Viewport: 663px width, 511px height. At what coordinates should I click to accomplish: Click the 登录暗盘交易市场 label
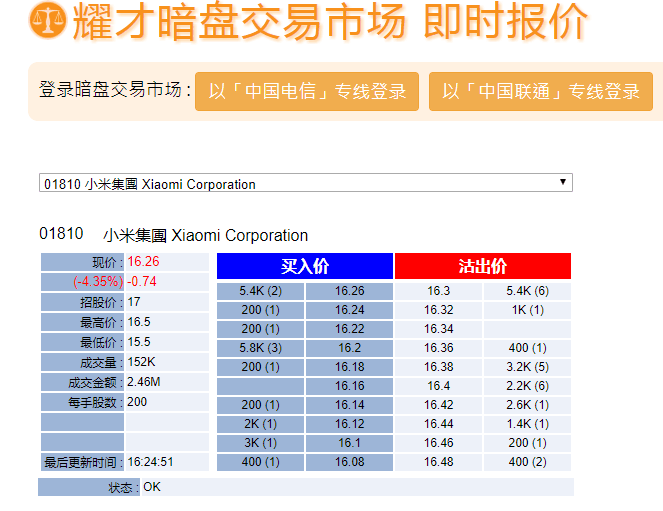(115, 90)
